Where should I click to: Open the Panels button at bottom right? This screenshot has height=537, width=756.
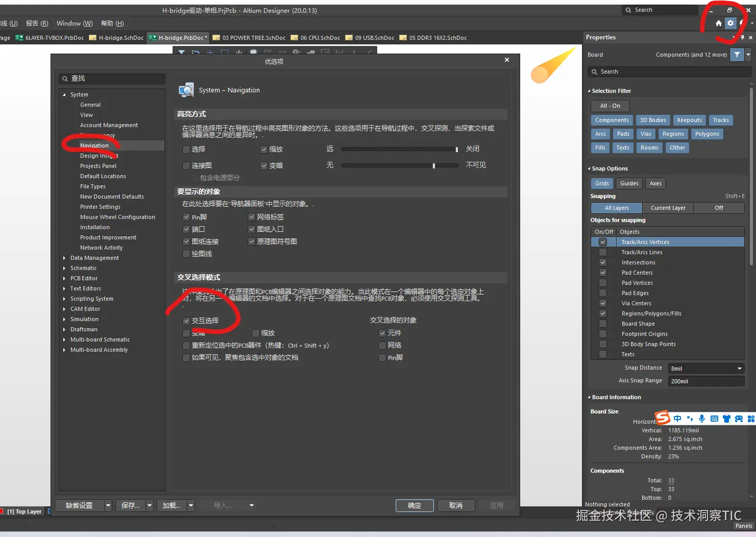744,526
